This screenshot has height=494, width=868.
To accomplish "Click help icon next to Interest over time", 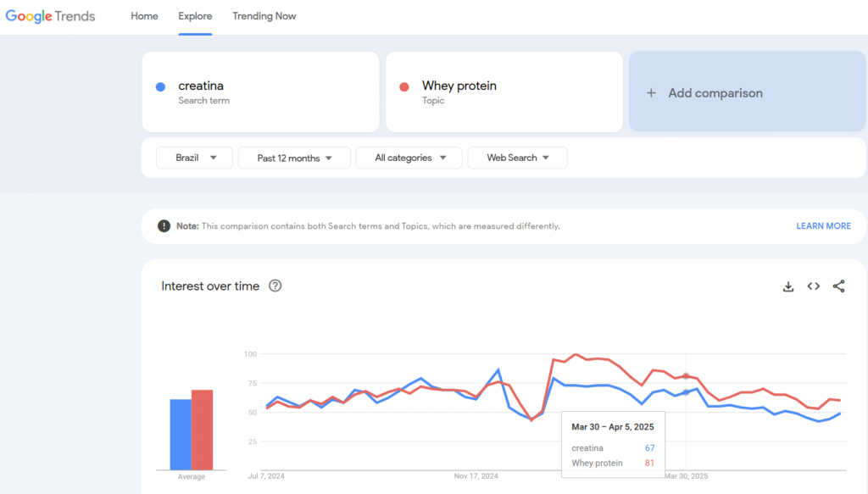I will point(275,286).
